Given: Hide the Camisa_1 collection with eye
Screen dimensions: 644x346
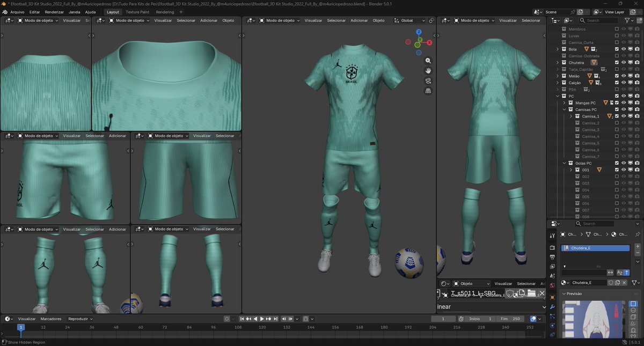Looking at the screenshot, I should click(624, 116).
